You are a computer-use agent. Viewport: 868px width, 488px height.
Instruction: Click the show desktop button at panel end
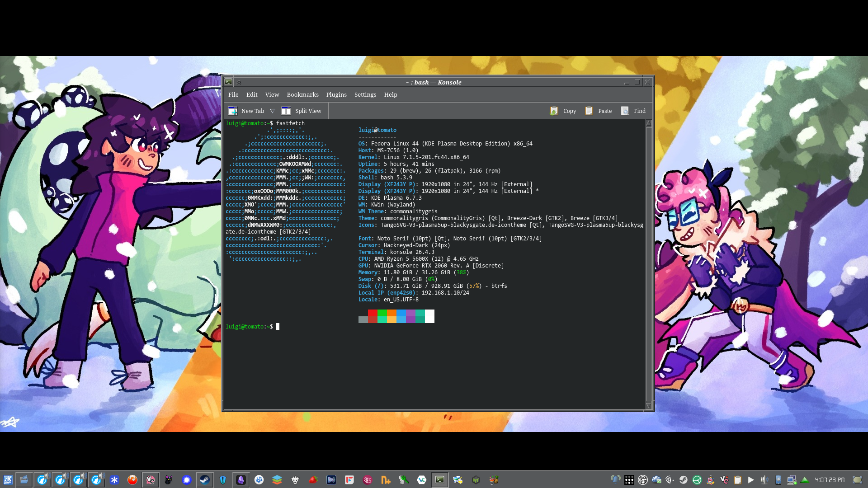857,480
